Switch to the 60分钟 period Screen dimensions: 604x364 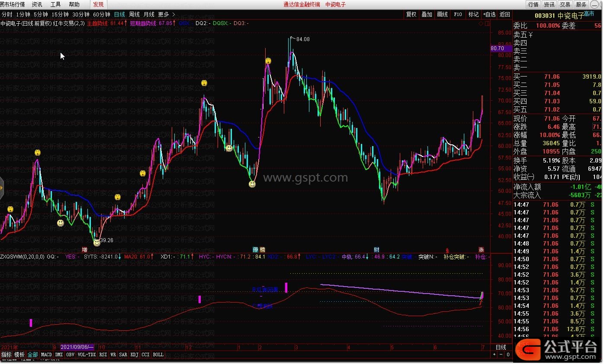point(102,14)
